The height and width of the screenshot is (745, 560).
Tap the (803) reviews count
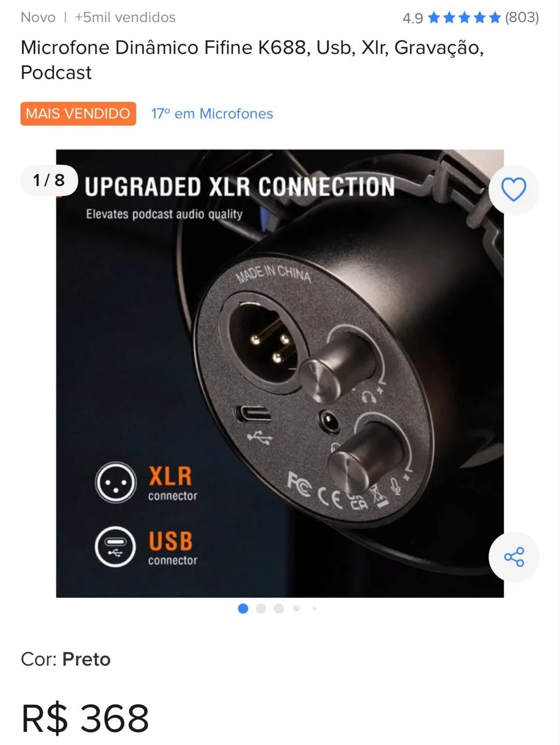point(522,17)
